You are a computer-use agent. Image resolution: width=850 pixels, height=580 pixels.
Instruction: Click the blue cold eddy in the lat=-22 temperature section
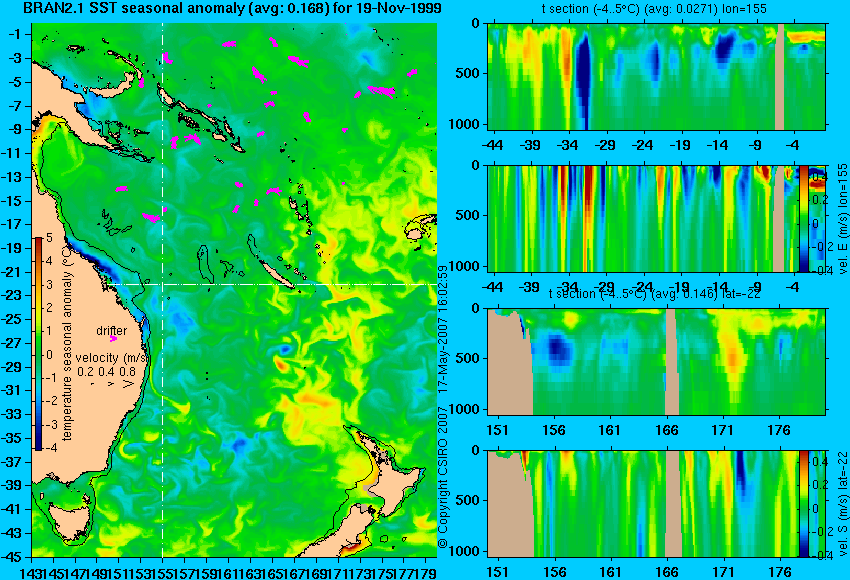[x=557, y=350]
